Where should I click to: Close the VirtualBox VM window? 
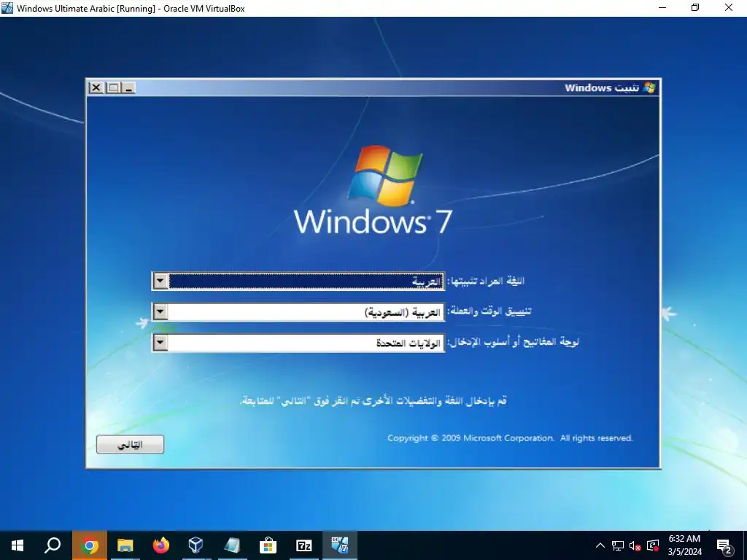(729, 7)
